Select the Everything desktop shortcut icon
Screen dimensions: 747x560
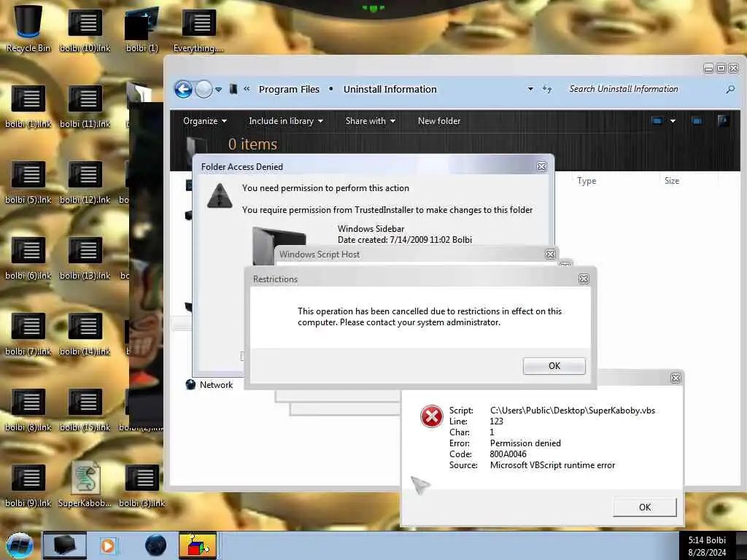[198, 31]
